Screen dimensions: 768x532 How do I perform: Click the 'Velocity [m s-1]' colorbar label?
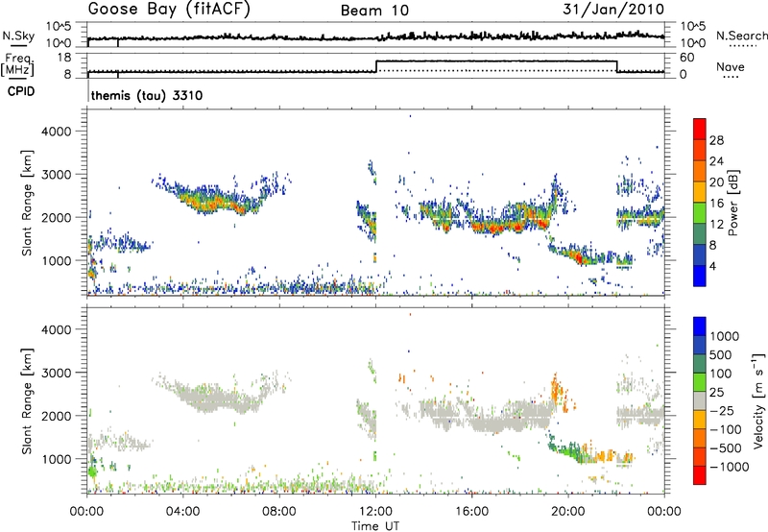(758, 400)
